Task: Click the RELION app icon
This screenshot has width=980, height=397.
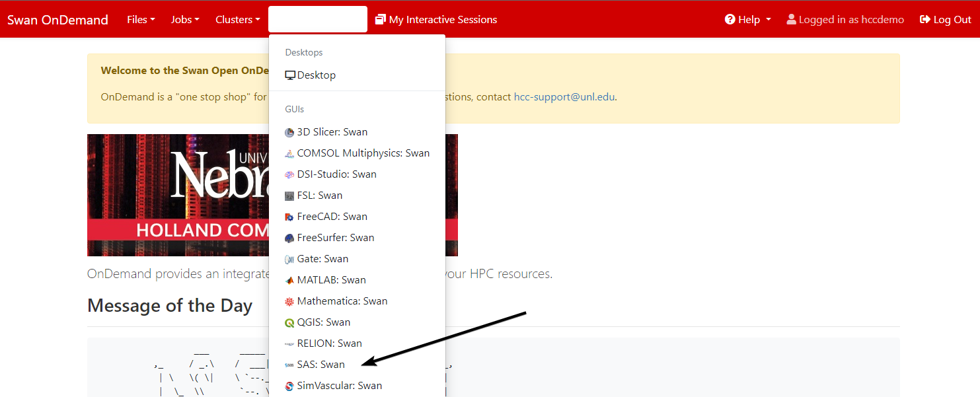Action: 289,343
